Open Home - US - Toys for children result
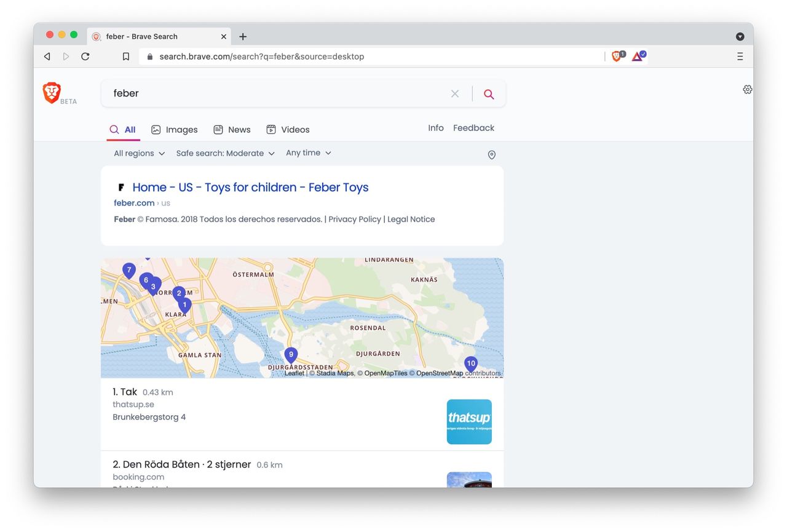The width and height of the screenshot is (787, 532). tap(250, 188)
